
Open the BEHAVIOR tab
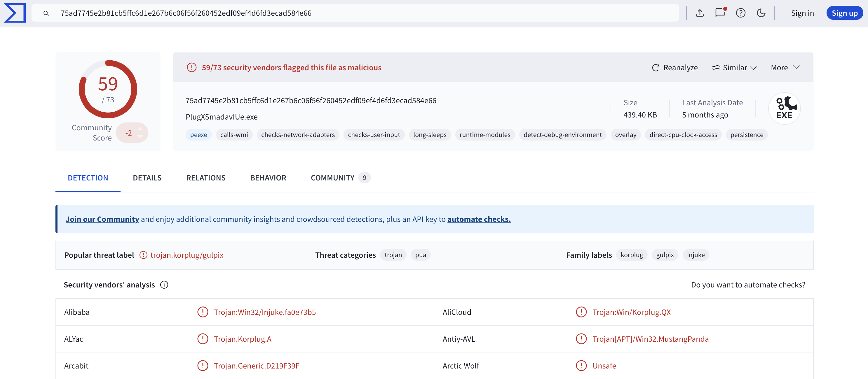tap(268, 178)
